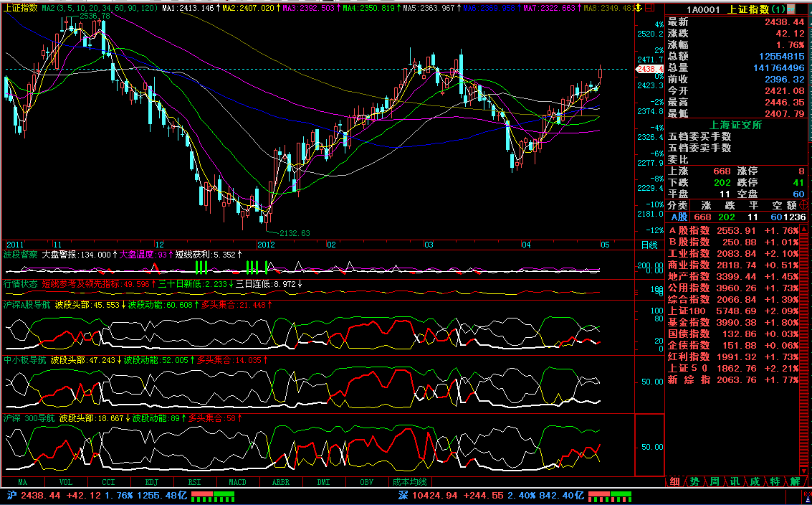The height and width of the screenshot is (505, 812).
Task: Click the 日线 period selector
Action: point(649,245)
